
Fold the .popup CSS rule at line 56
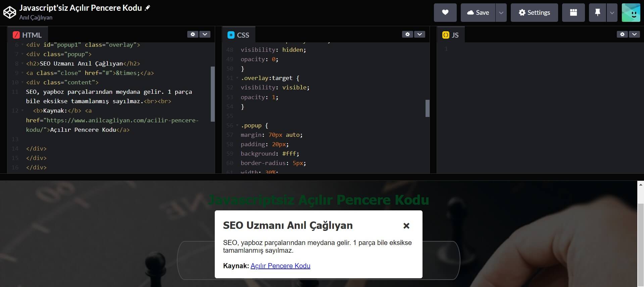coord(237,125)
